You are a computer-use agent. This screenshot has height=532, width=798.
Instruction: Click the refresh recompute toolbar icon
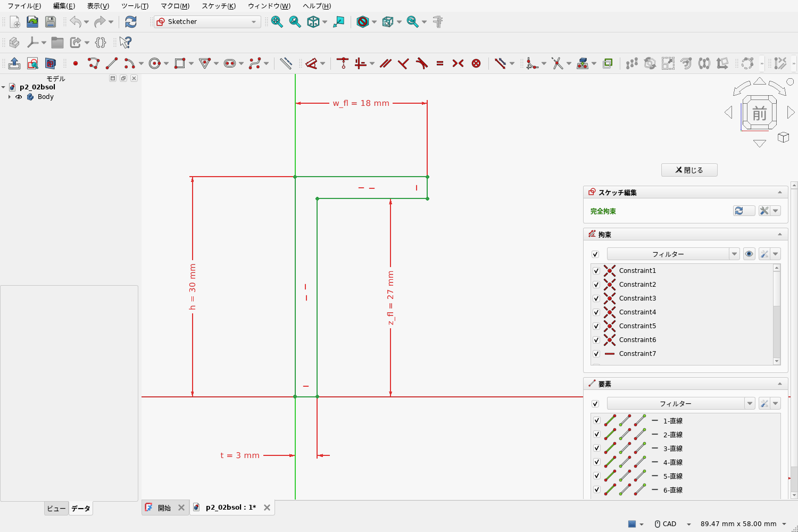pyautogui.click(x=131, y=22)
